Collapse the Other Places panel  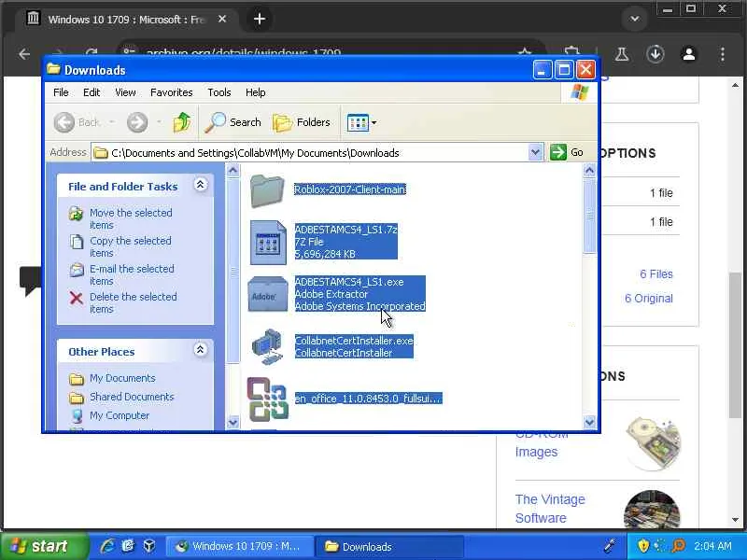200,349
